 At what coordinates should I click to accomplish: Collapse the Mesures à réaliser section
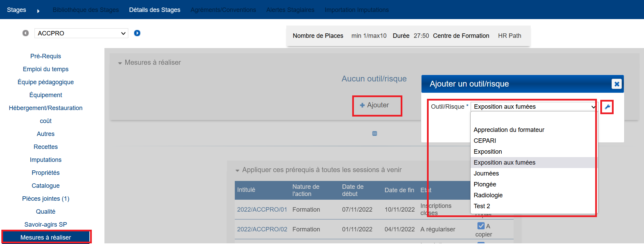pyautogui.click(x=120, y=63)
